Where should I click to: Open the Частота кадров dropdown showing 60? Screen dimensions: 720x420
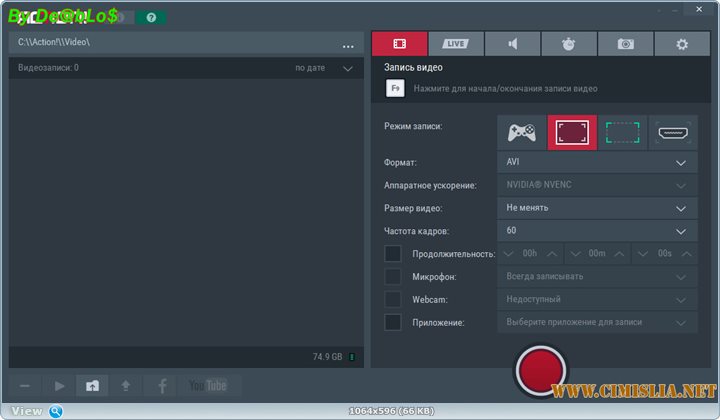pyautogui.click(x=597, y=231)
